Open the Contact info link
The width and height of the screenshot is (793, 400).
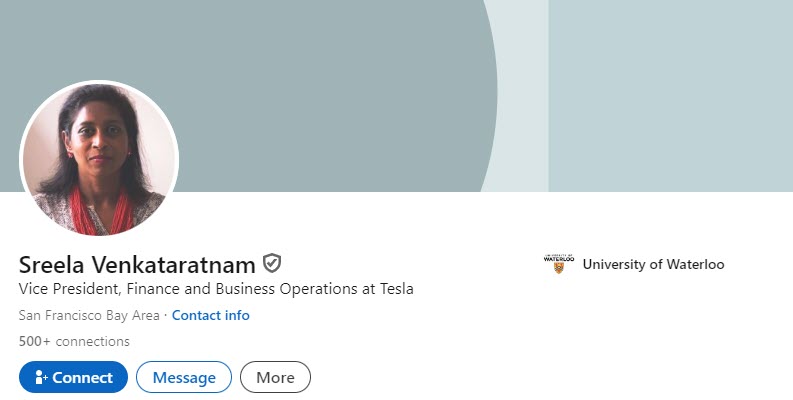(x=211, y=315)
